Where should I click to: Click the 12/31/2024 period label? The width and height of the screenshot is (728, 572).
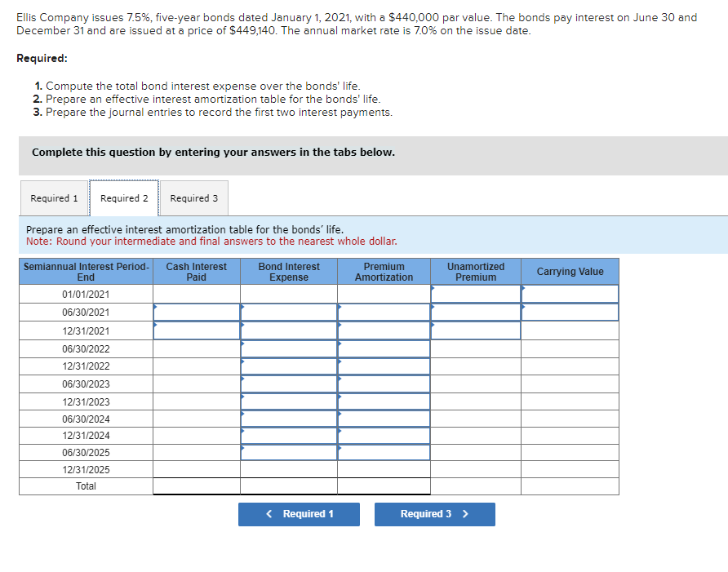86,436
